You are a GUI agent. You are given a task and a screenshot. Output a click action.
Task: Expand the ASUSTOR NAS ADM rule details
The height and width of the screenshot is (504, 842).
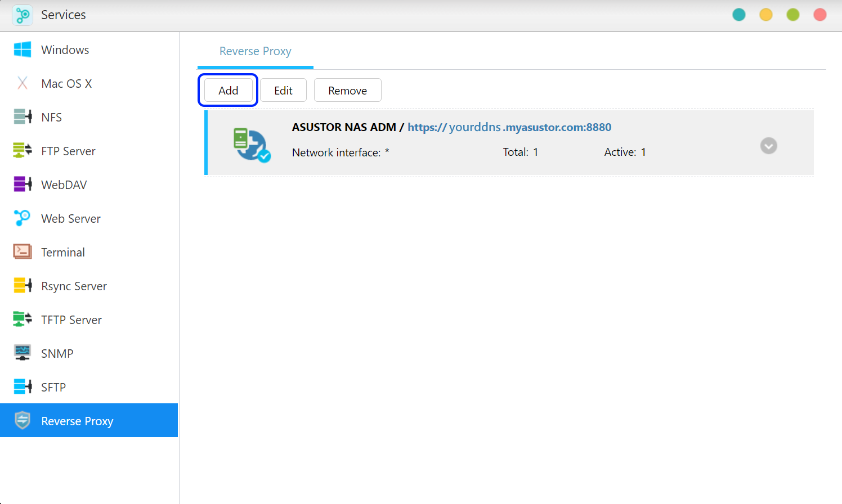pyautogui.click(x=768, y=146)
